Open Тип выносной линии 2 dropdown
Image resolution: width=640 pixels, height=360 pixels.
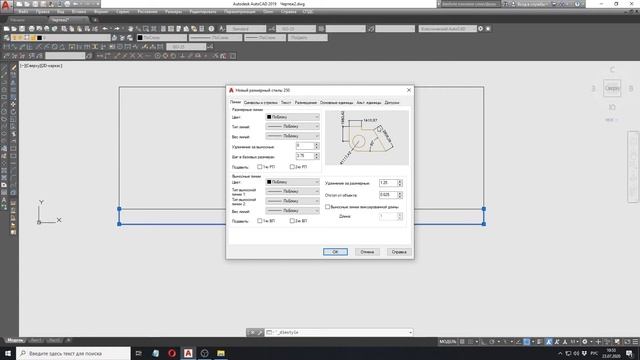tap(293, 201)
